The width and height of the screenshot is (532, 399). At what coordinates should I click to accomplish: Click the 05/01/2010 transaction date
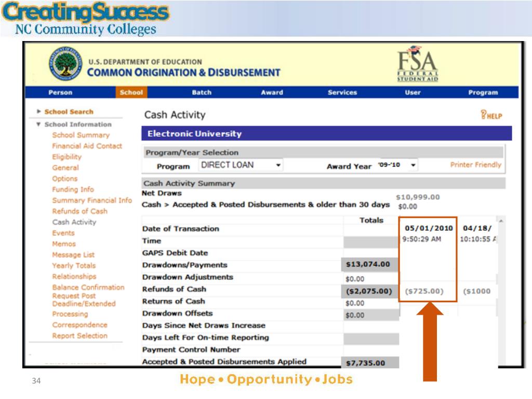click(x=429, y=228)
